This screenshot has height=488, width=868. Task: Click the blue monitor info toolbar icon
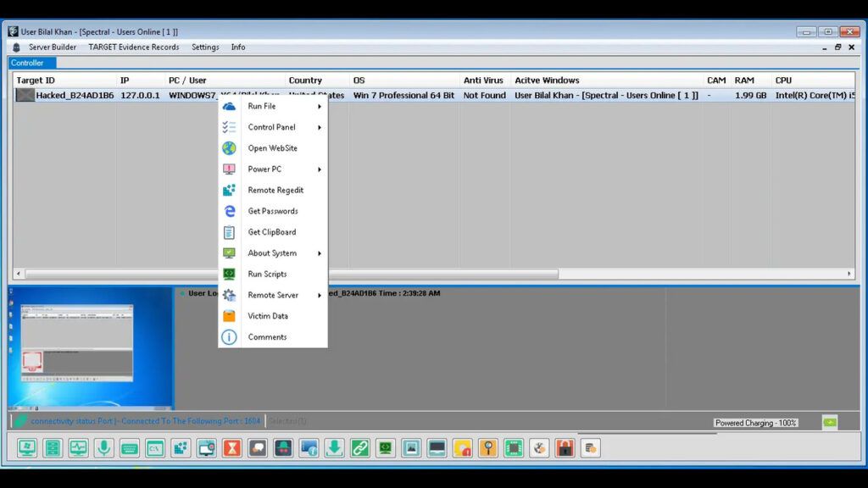click(309, 447)
